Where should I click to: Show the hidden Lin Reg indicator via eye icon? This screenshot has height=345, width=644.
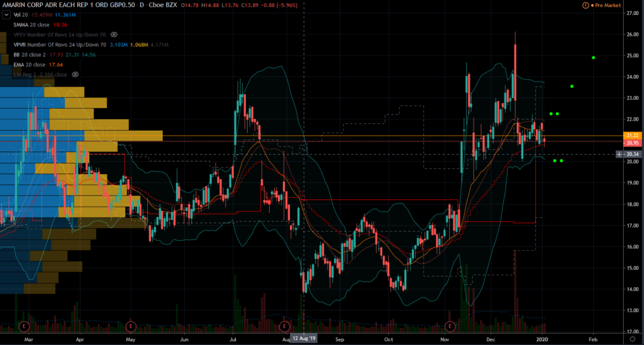[75, 75]
